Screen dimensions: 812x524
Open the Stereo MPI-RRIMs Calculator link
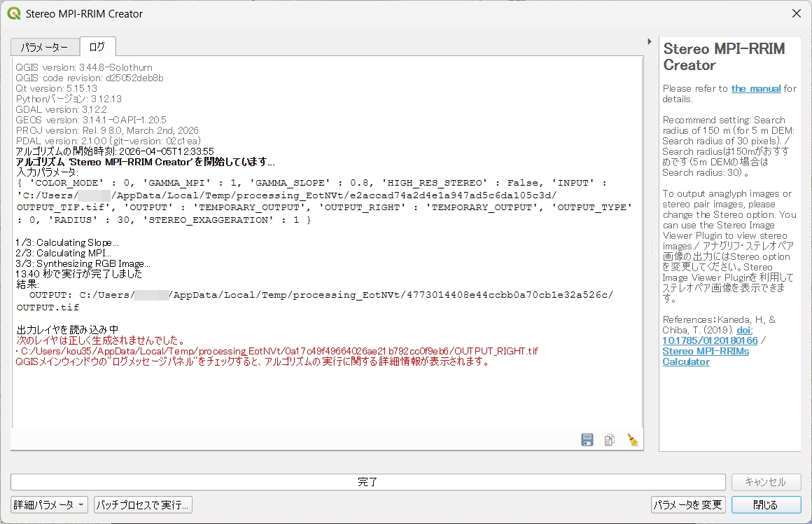pos(706,357)
